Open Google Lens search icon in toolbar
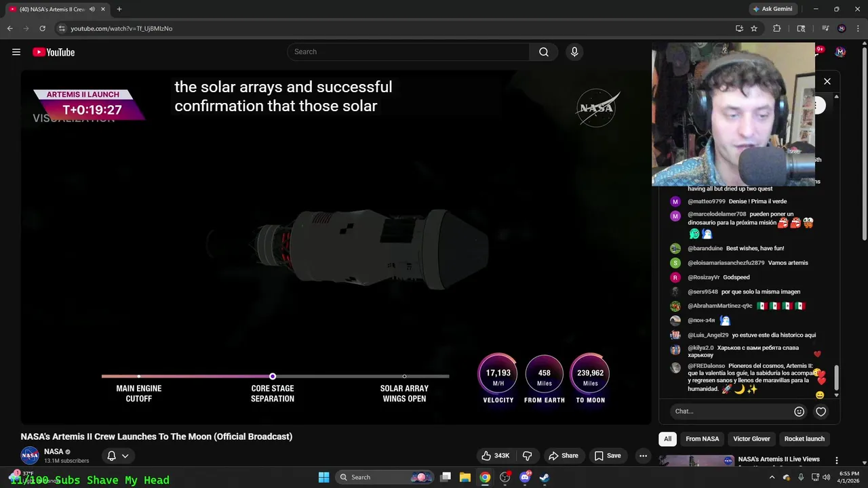The width and height of the screenshot is (868, 488). pos(801,28)
